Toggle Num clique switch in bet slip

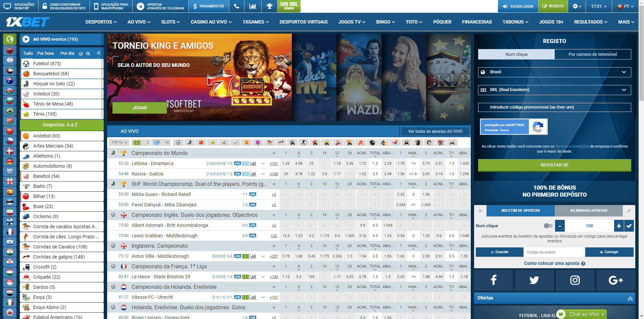548,226
